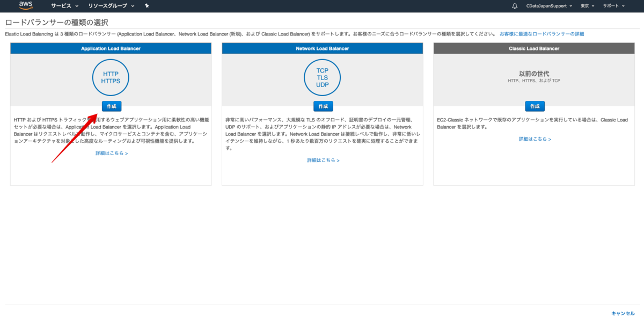The image size is (644, 326).
Task: Click the 以前の世代 text
Action: pyautogui.click(x=534, y=73)
